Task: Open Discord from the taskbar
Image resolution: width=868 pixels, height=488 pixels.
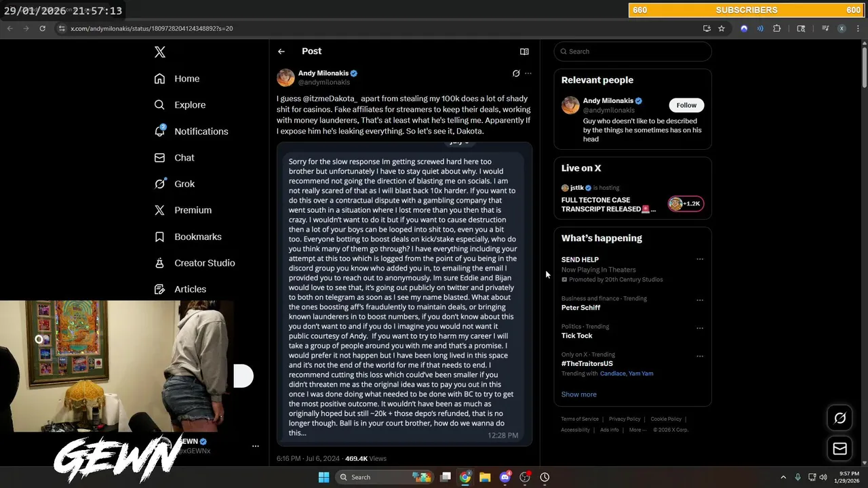Action: click(x=505, y=477)
